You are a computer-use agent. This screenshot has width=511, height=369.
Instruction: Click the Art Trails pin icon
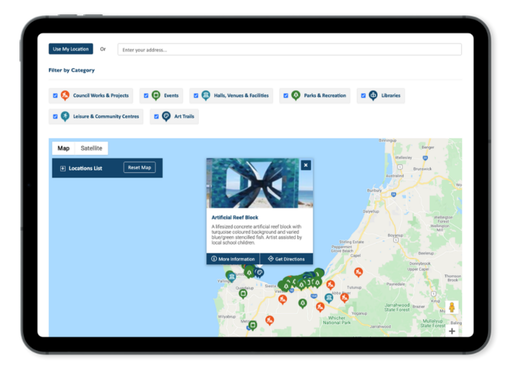pos(166,117)
